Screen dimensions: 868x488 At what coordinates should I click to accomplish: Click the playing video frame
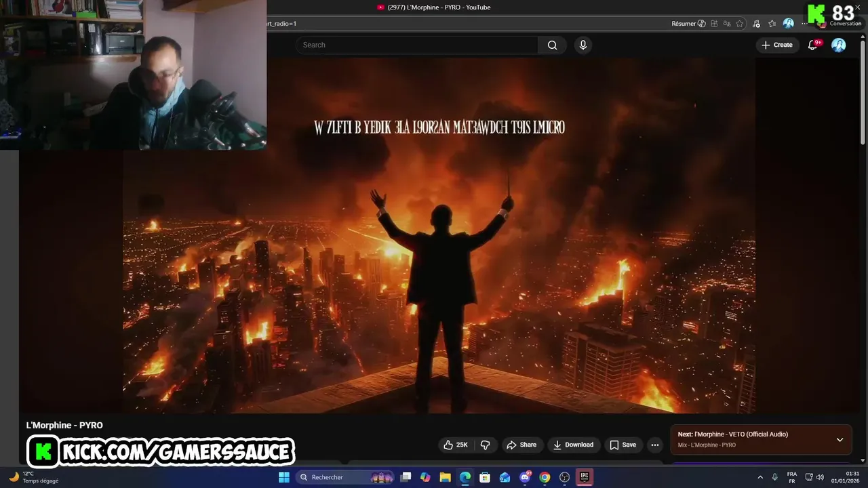tap(439, 235)
